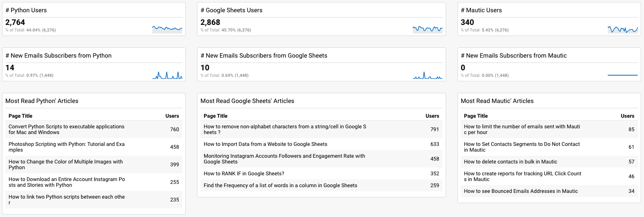Image resolution: width=644 pixels, height=217 pixels.
Task: Select 'How to delete contacts in bulk' row
Action: tap(549, 162)
